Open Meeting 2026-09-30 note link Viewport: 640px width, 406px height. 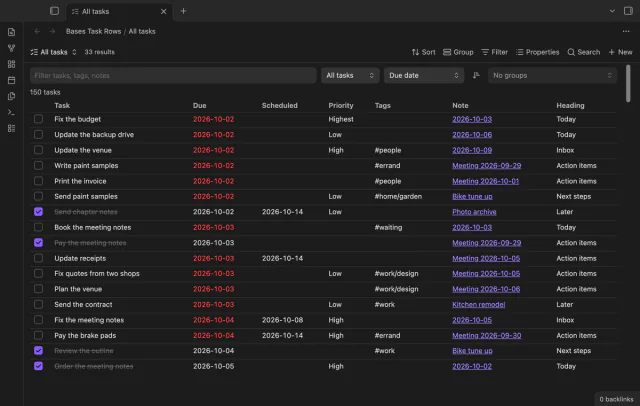point(487,335)
